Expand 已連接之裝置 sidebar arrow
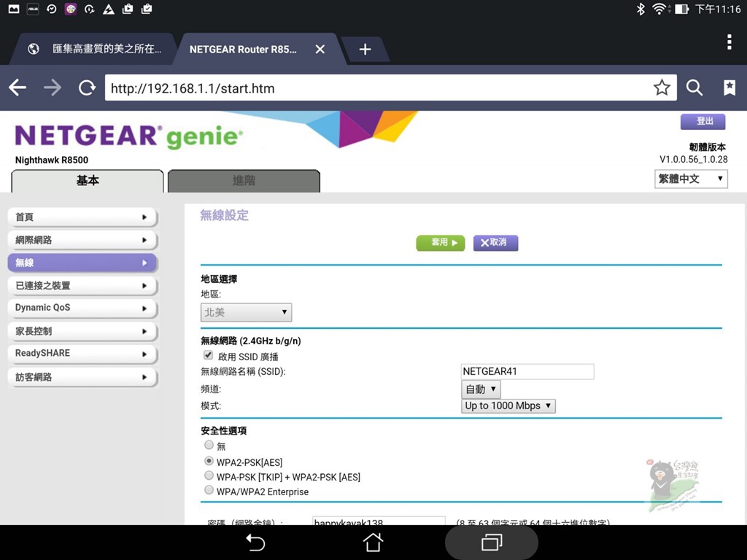This screenshot has width=747, height=560. [144, 286]
